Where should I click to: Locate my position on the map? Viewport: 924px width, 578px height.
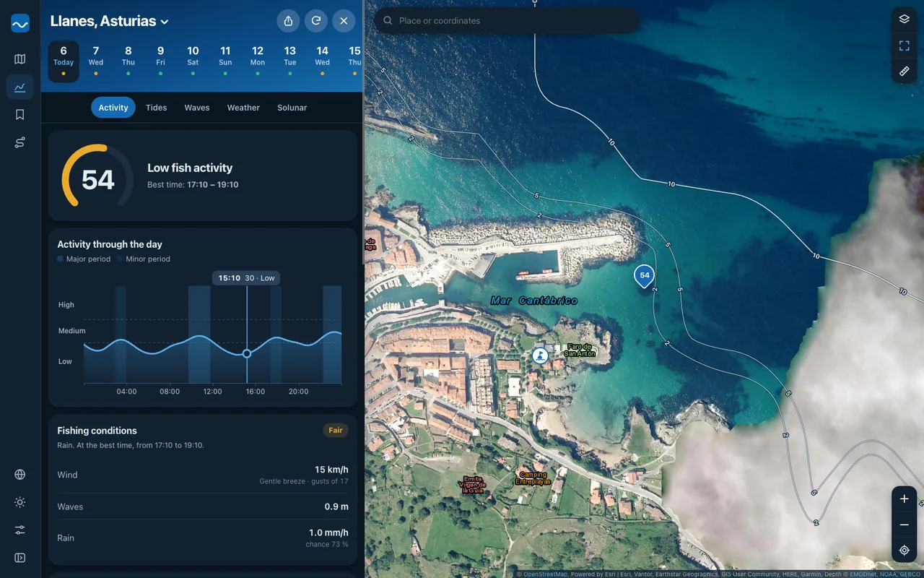click(x=905, y=551)
